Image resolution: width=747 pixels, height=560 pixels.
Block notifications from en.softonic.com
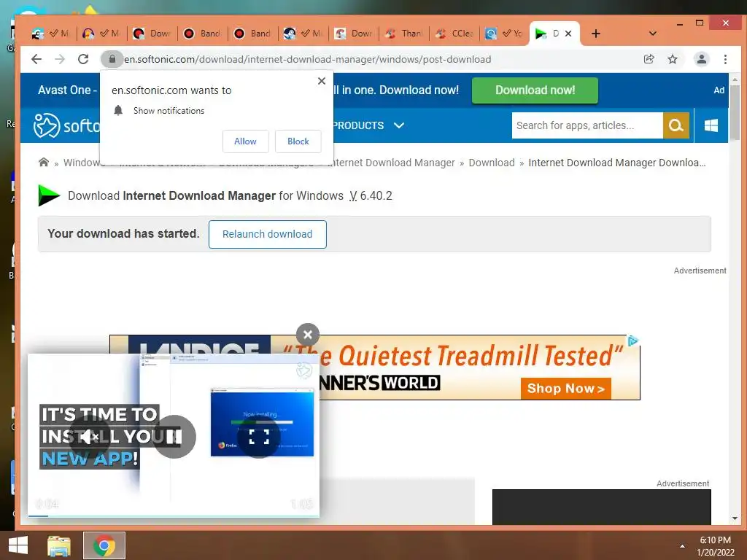298,141
